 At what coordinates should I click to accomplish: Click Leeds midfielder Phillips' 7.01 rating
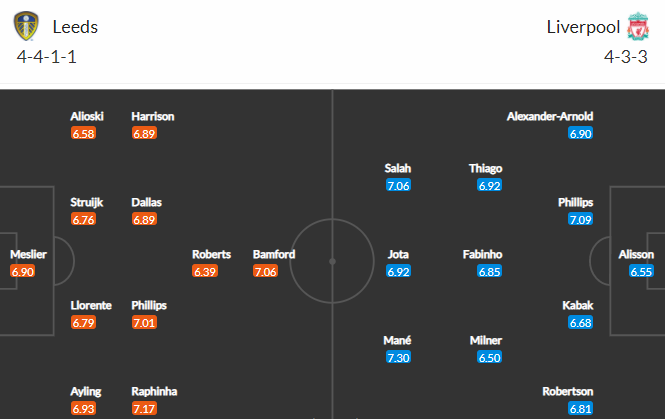pyautogui.click(x=144, y=323)
